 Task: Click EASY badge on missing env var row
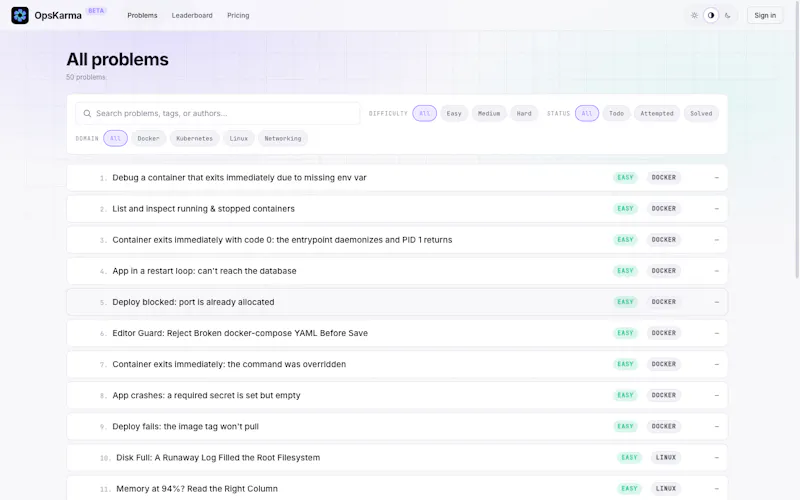pyautogui.click(x=625, y=178)
